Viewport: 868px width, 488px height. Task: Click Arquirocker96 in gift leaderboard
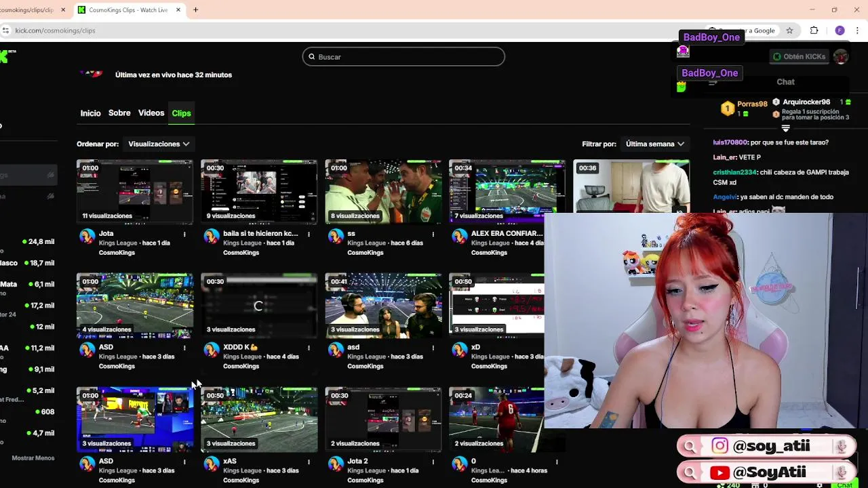click(x=806, y=102)
